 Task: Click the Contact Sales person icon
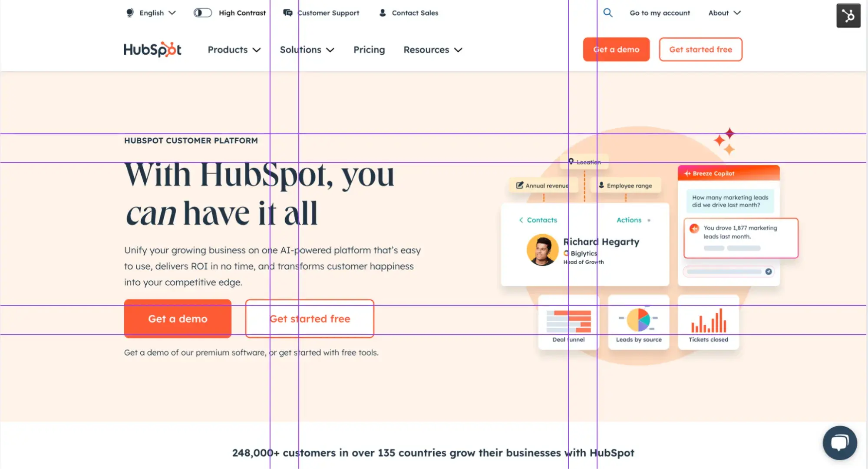click(x=383, y=13)
